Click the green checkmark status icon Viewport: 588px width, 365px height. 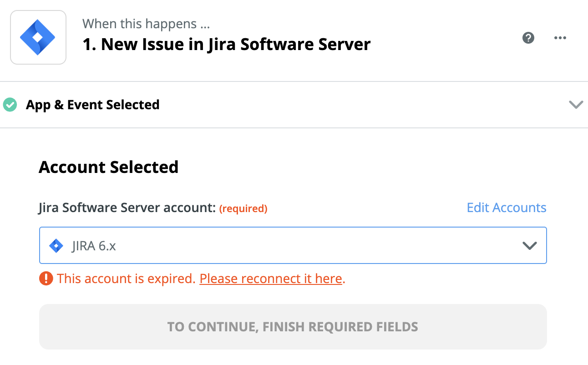click(10, 105)
